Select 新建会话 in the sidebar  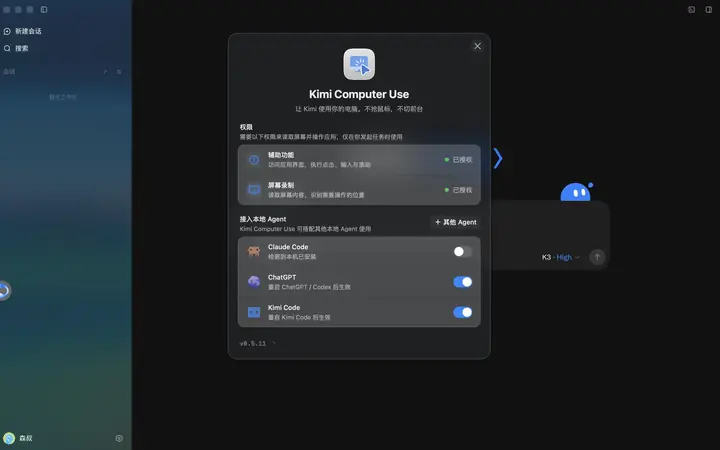22,31
